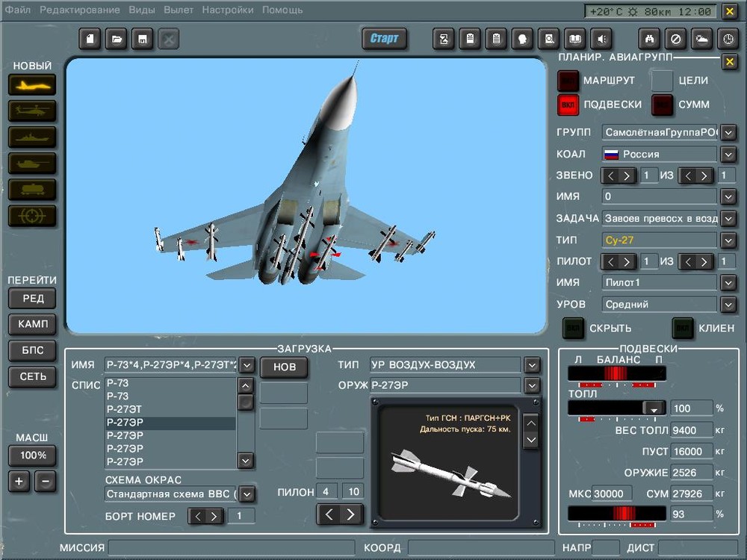The height and width of the screenshot is (560, 747).
Task: Open the weather cloud icon in toolbar
Action: 701,39
